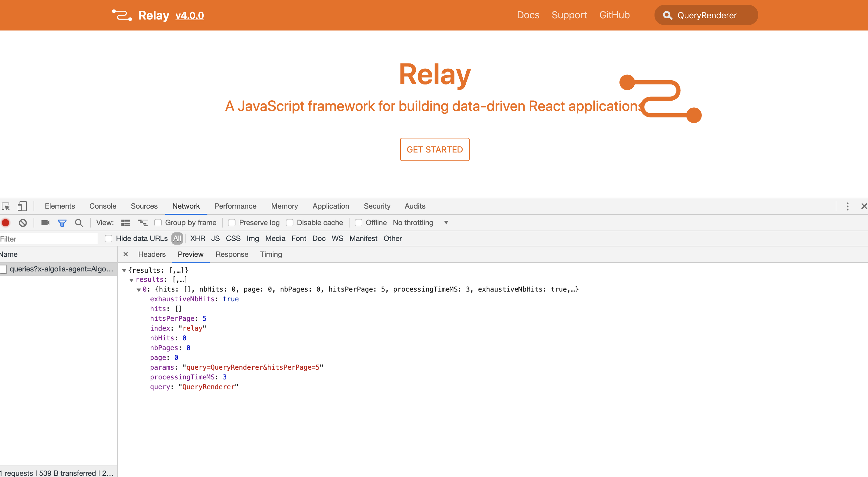This screenshot has width=868, height=477.
Task: Select the inspect element tool
Action: 6,206
